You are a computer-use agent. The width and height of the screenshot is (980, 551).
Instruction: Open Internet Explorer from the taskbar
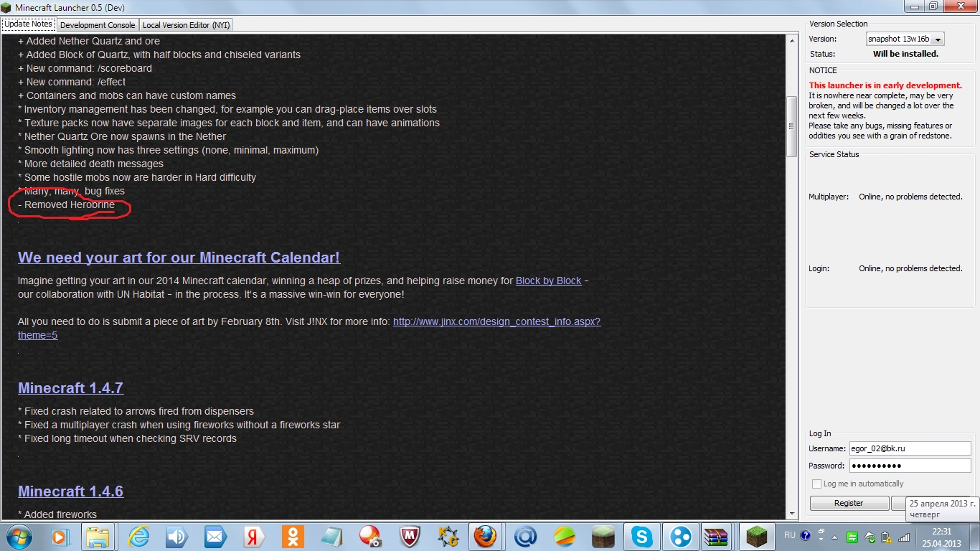pos(137,537)
